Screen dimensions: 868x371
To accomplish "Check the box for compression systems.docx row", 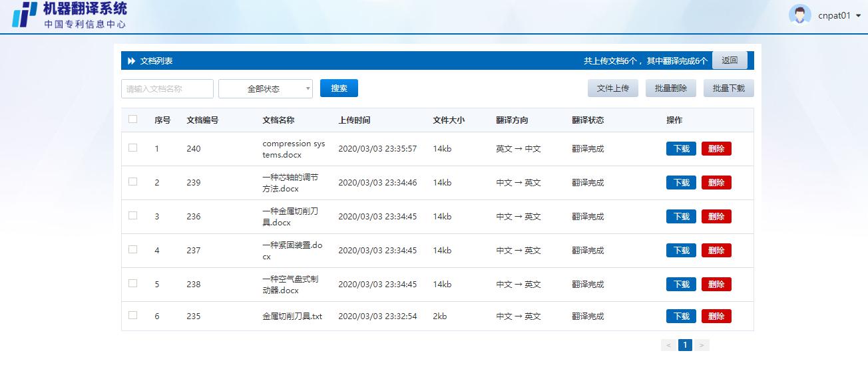I will click(133, 148).
